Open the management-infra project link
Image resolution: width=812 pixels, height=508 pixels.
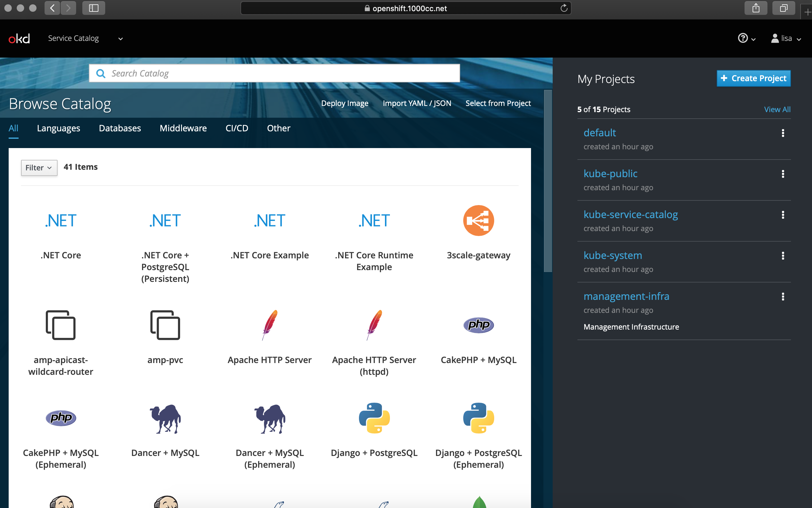[x=626, y=296]
